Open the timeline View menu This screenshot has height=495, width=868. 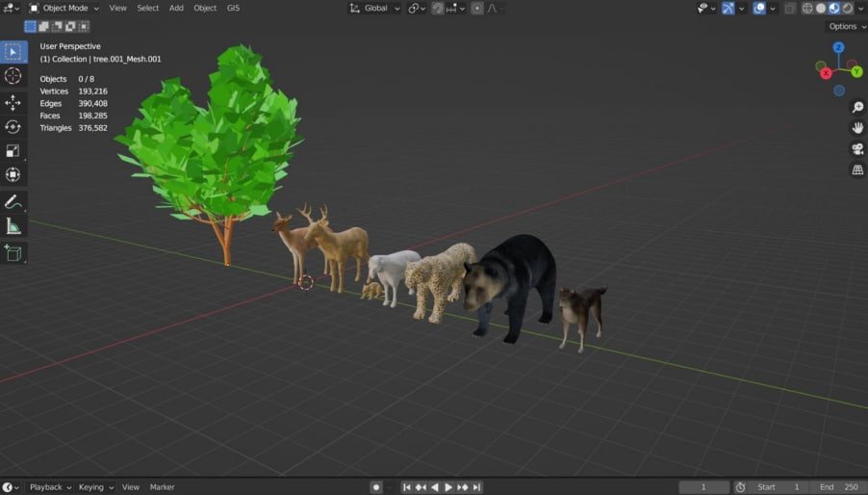pos(131,487)
